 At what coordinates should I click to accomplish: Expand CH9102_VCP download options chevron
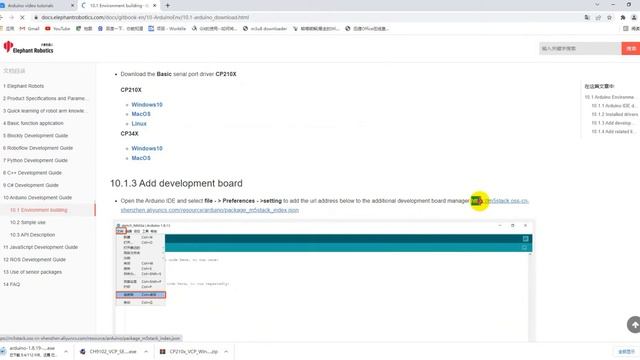146,351
